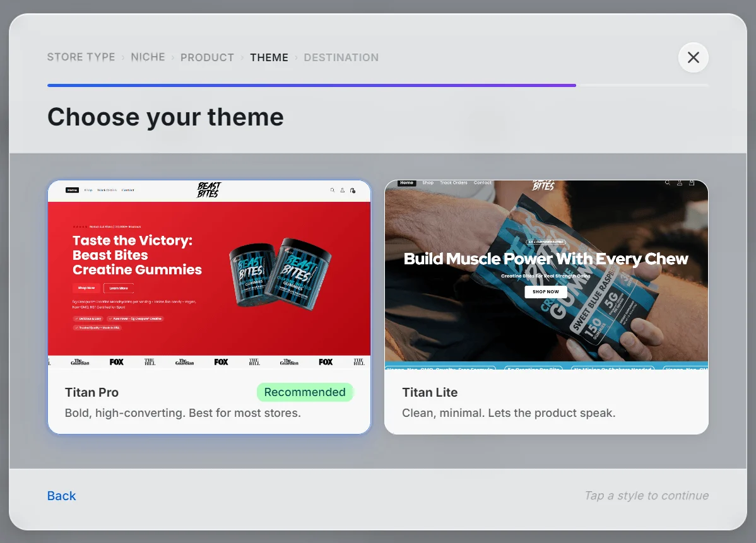
Task: Click Home tab in Titan Lite preview
Action: [x=406, y=183]
